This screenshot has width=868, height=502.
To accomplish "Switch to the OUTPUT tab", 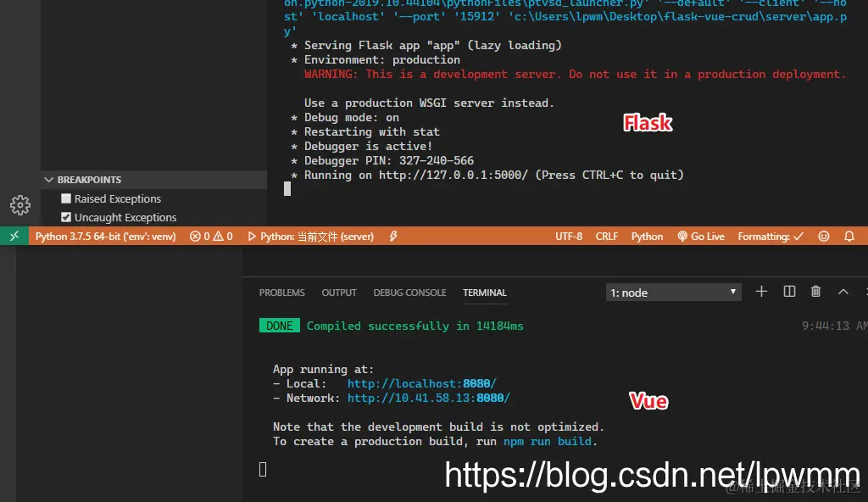I will (x=339, y=293).
